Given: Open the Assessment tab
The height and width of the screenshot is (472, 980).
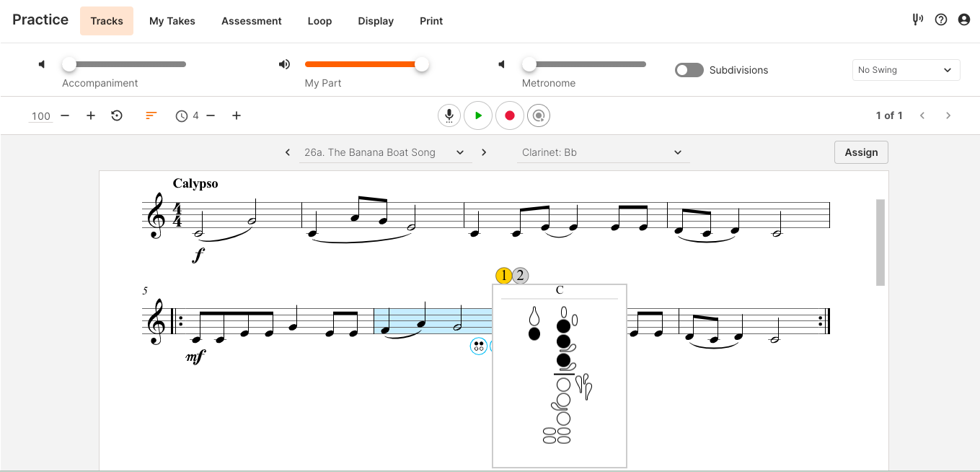Looking at the screenshot, I should click(252, 21).
